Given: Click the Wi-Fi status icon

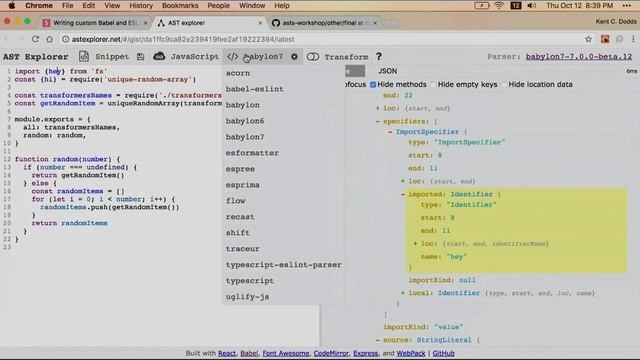Looking at the screenshot, I should click(x=499, y=6).
